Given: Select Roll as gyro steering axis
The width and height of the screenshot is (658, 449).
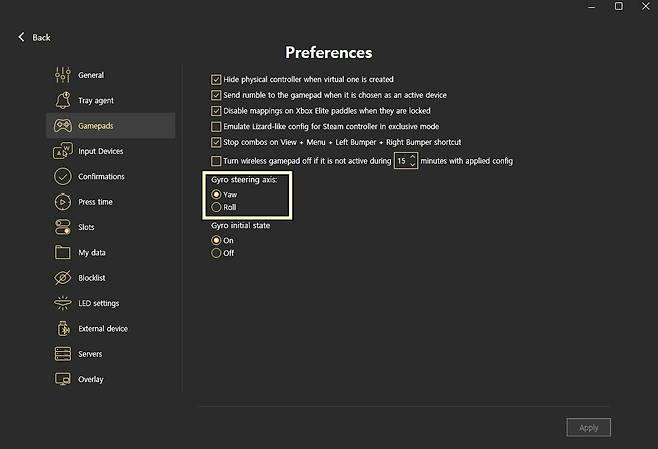Looking at the screenshot, I should [x=216, y=207].
